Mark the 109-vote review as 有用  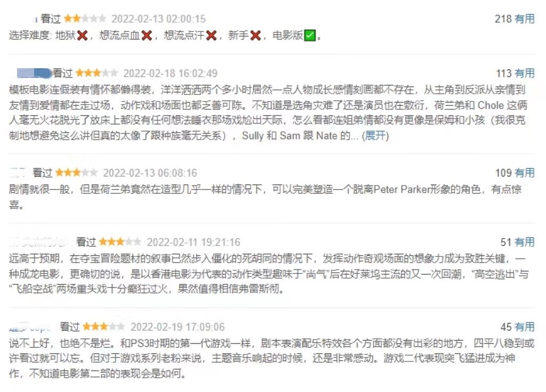525,173
